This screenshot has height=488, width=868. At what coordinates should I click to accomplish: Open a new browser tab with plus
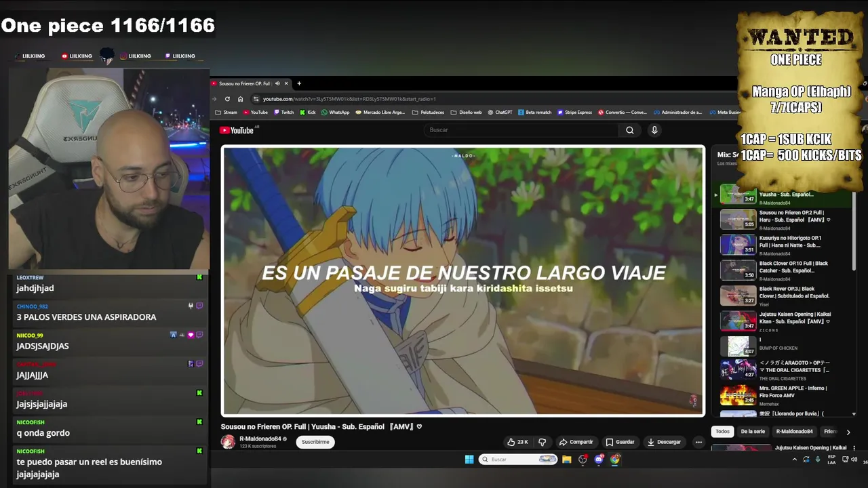[x=299, y=83]
